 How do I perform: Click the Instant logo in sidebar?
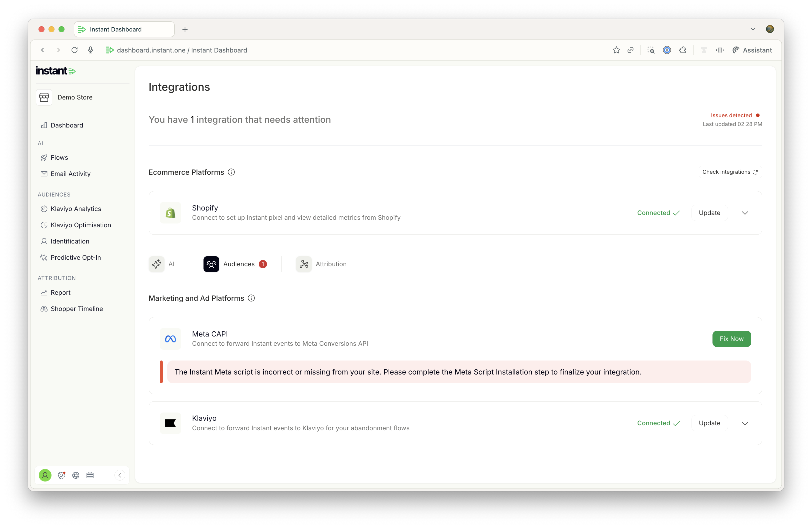55,70
